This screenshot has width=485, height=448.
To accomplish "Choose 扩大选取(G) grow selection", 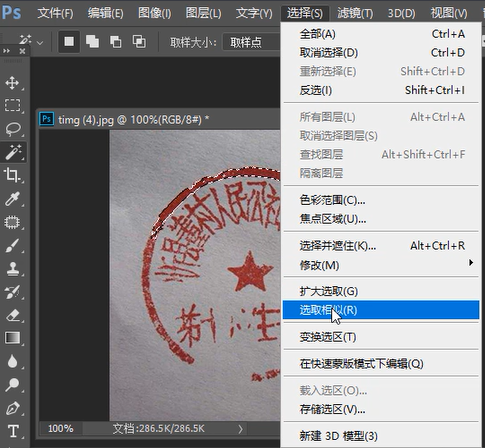I will coord(381,291).
